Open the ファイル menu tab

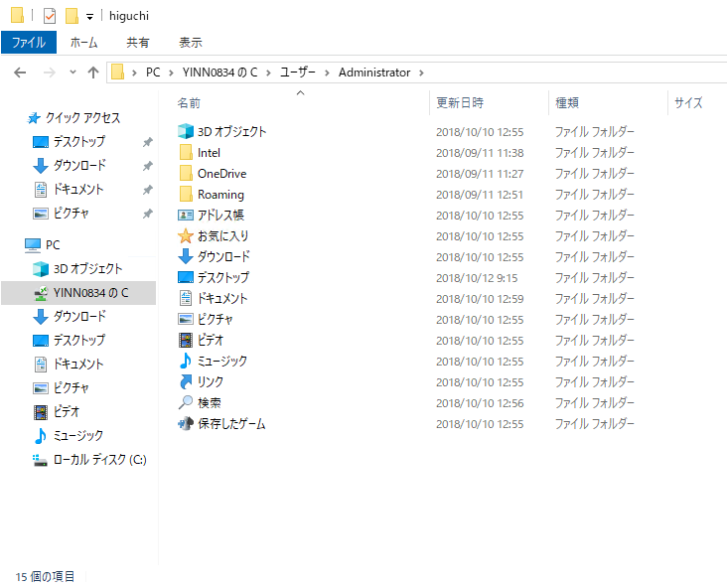(29, 42)
